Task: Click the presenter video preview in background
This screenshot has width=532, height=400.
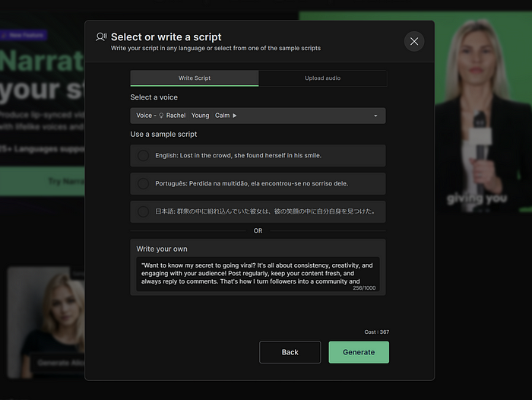Action: click(x=483, y=112)
